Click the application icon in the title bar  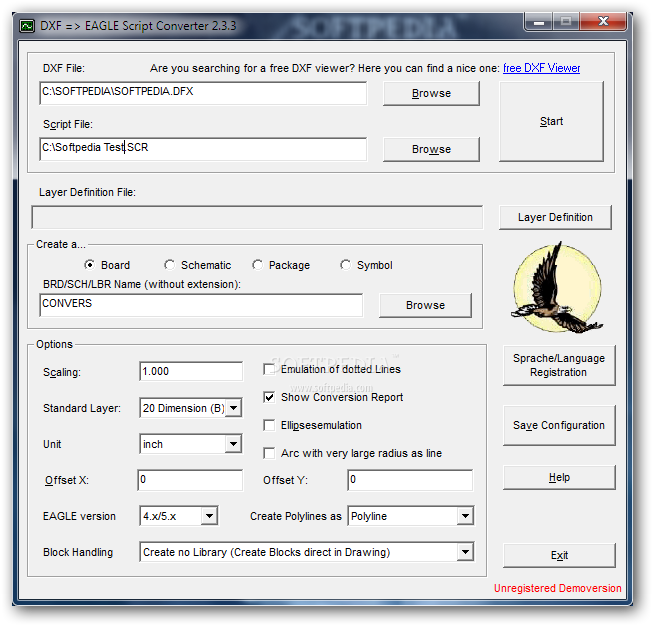(x=27, y=26)
